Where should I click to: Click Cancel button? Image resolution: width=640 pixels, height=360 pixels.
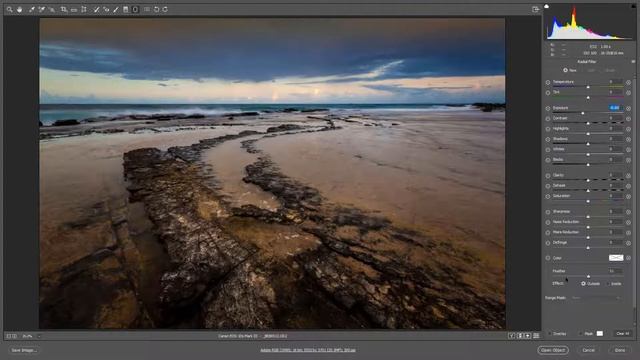tap(588, 350)
